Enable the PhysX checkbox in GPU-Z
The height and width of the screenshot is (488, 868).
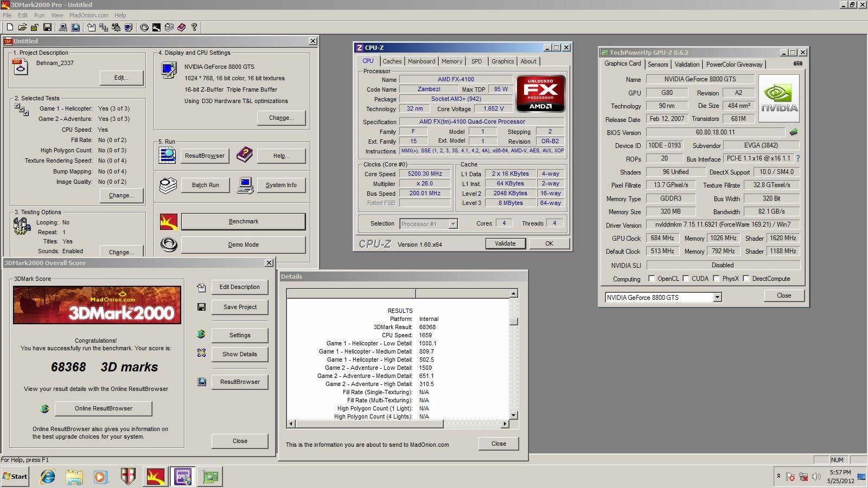(716, 278)
